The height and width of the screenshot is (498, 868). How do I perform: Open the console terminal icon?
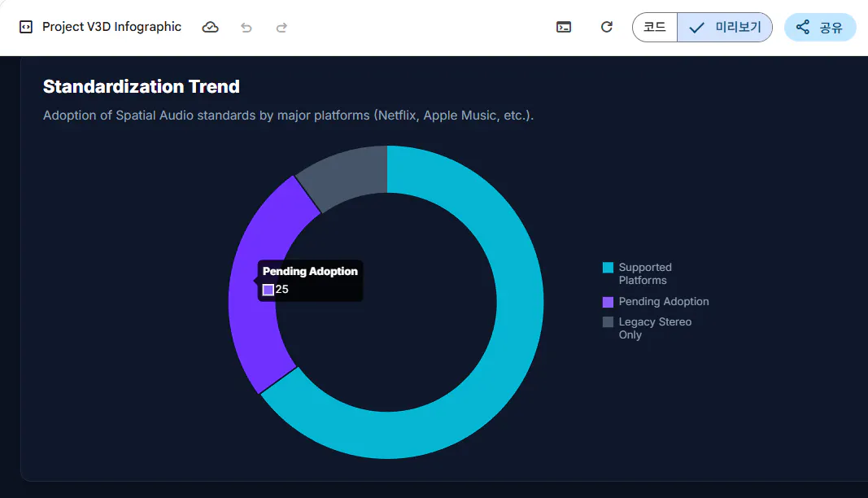tap(564, 27)
